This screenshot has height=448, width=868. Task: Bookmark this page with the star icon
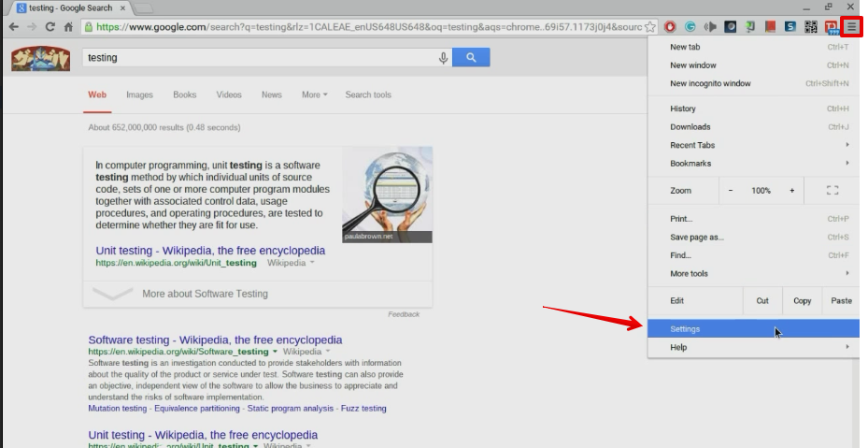(x=650, y=26)
